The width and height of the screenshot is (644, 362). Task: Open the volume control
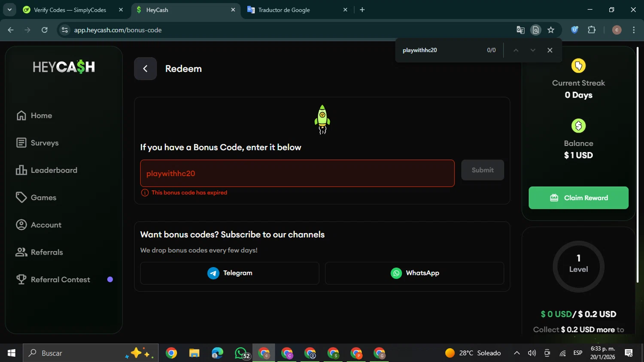click(x=532, y=353)
